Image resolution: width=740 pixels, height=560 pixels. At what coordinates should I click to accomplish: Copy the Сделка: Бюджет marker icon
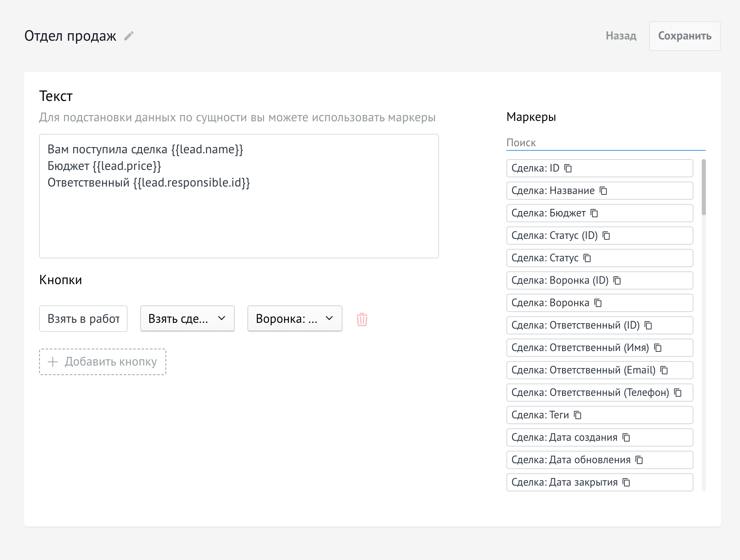[x=594, y=213]
